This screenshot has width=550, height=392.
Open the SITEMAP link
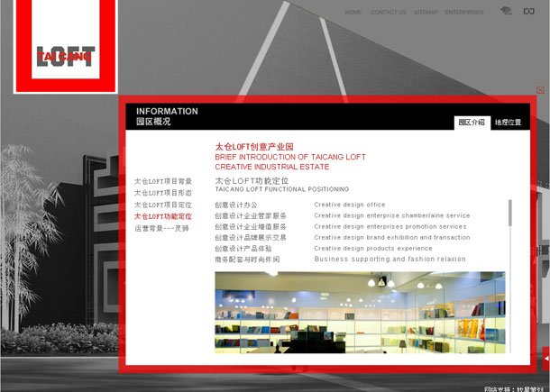tap(426, 13)
